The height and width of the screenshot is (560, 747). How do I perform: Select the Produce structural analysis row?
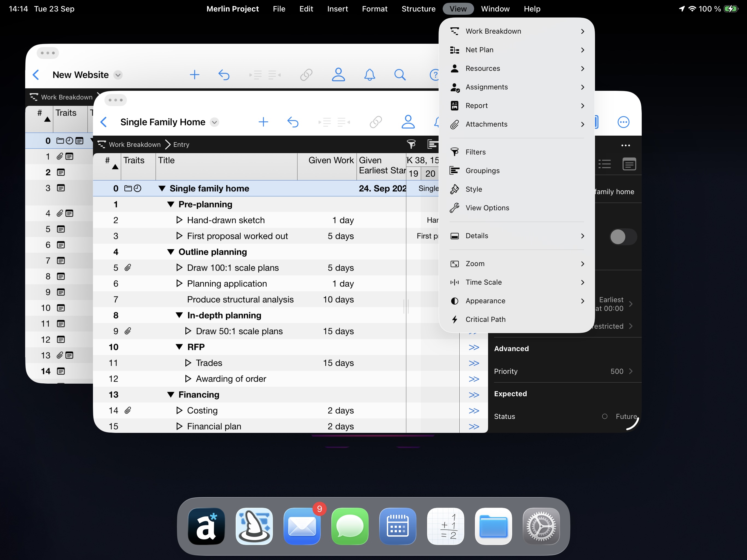pos(240,299)
